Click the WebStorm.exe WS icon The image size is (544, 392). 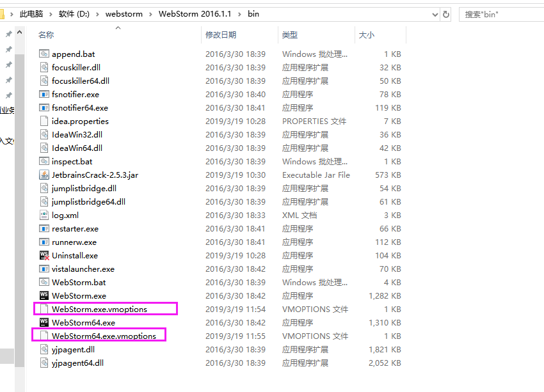(44, 295)
